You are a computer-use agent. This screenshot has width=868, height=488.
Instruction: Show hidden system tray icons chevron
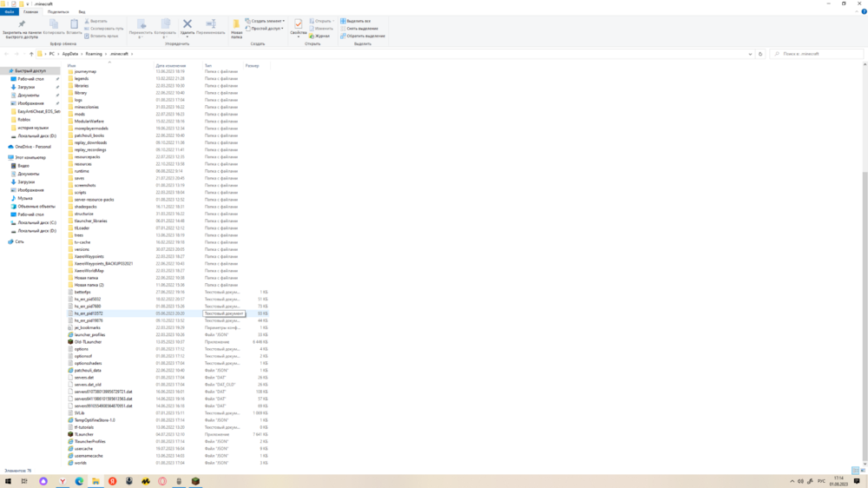[x=792, y=481]
